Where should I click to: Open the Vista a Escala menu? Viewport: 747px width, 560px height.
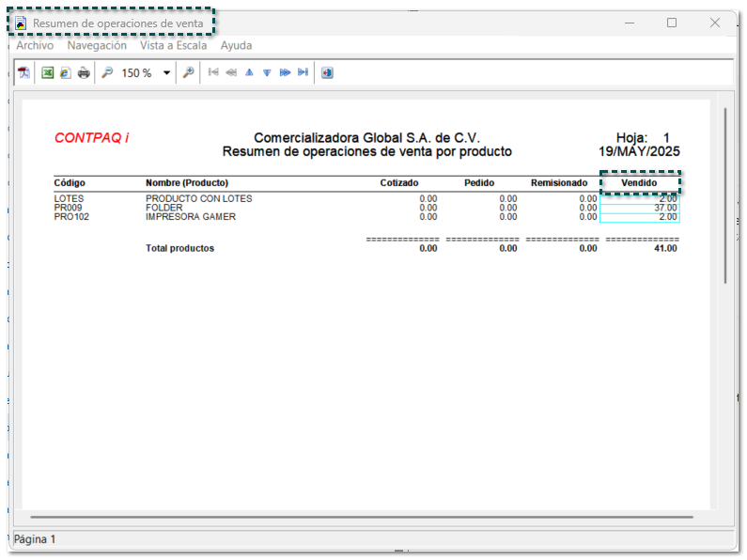(173, 45)
